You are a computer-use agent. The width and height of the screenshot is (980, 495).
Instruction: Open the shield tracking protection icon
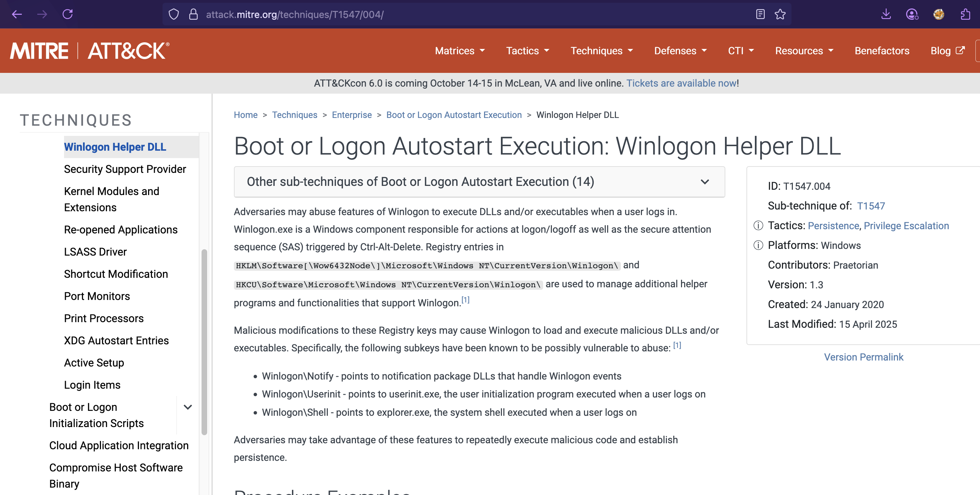click(x=173, y=14)
